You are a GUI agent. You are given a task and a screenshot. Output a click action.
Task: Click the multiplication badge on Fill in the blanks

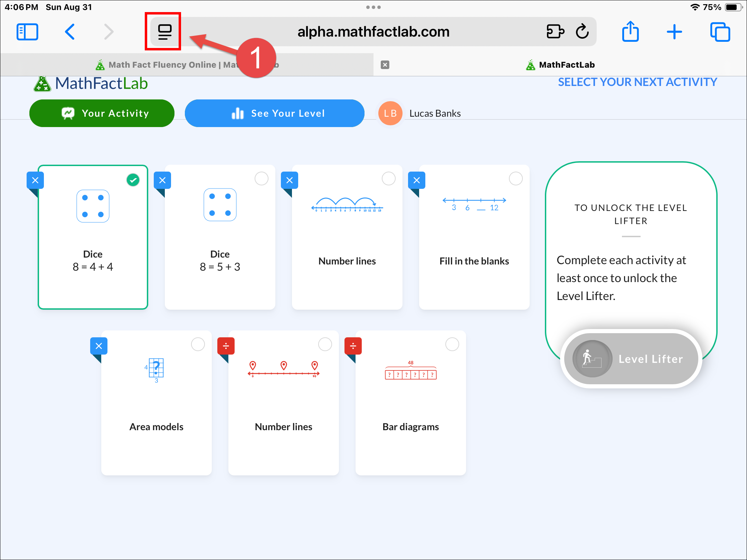(x=417, y=180)
